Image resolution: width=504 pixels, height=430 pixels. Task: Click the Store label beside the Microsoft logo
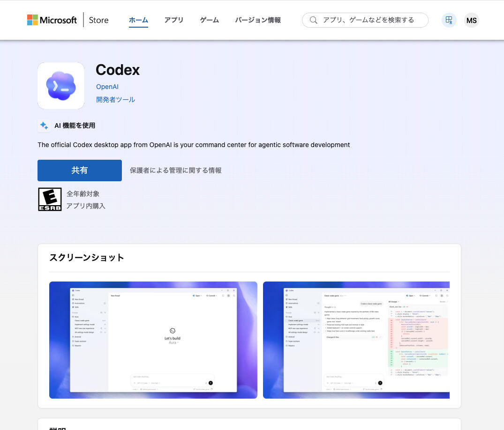[x=98, y=20]
